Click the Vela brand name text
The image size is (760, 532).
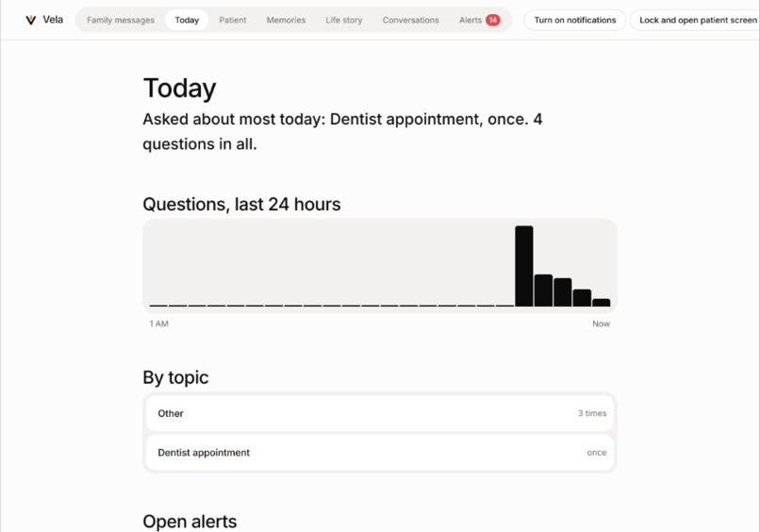[x=53, y=20]
